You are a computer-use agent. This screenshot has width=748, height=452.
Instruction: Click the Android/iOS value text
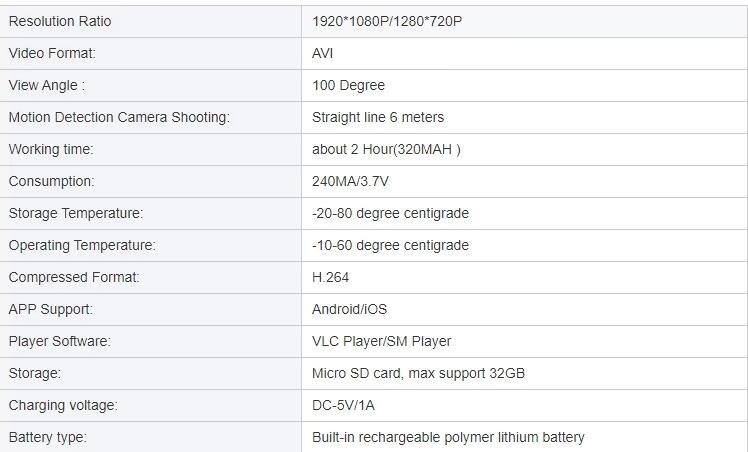point(349,309)
